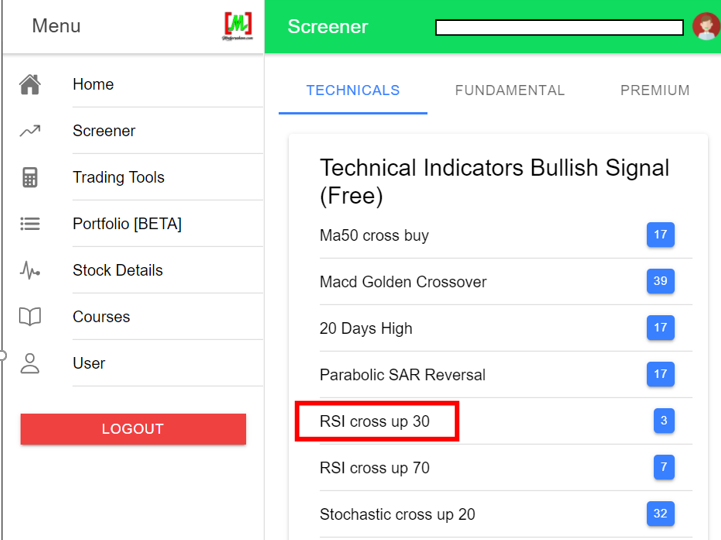Open the Premium tab

tap(655, 90)
